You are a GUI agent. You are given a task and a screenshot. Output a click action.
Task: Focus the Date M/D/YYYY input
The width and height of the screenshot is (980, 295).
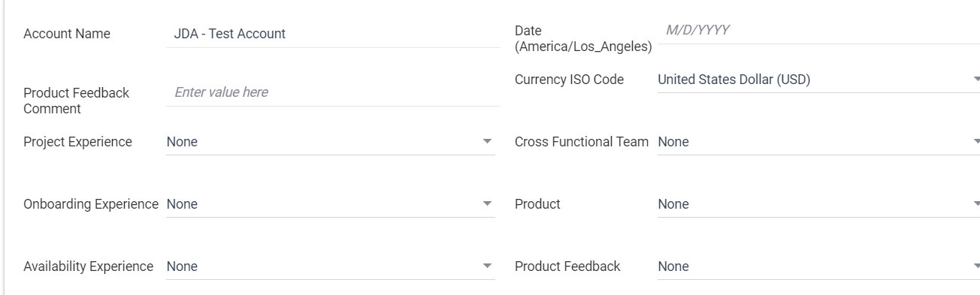pyautogui.click(x=818, y=30)
